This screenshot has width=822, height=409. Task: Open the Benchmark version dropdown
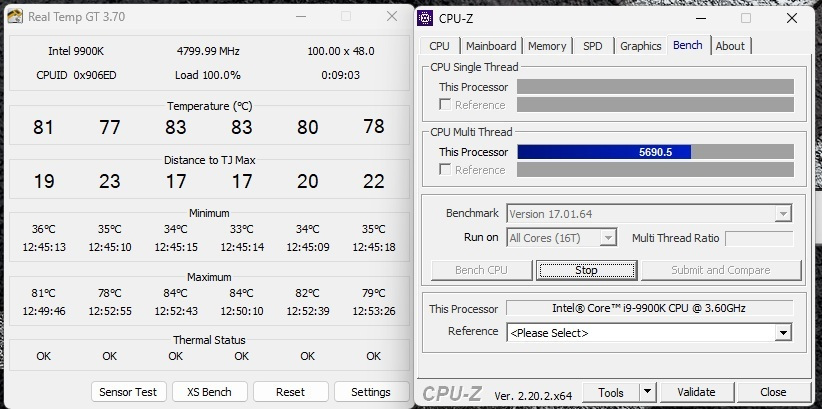(x=783, y=214)
